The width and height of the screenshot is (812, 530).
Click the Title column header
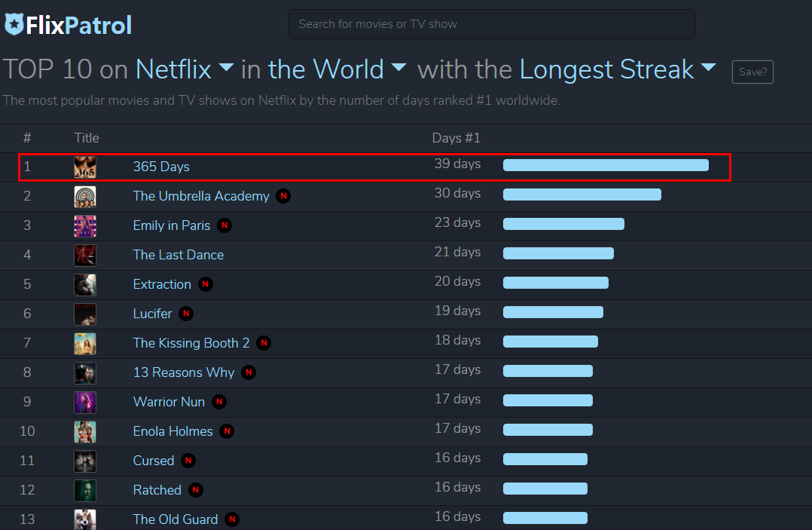pos(87,138)
